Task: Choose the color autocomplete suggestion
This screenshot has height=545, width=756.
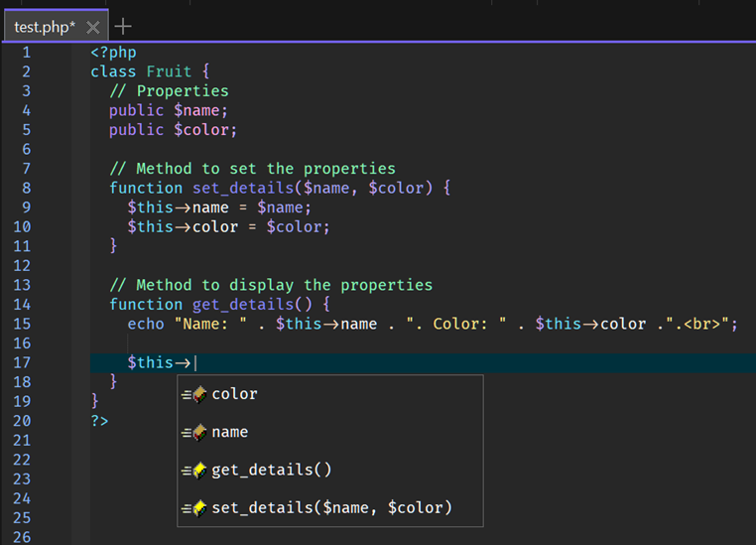Action: [x=330, y=394]
